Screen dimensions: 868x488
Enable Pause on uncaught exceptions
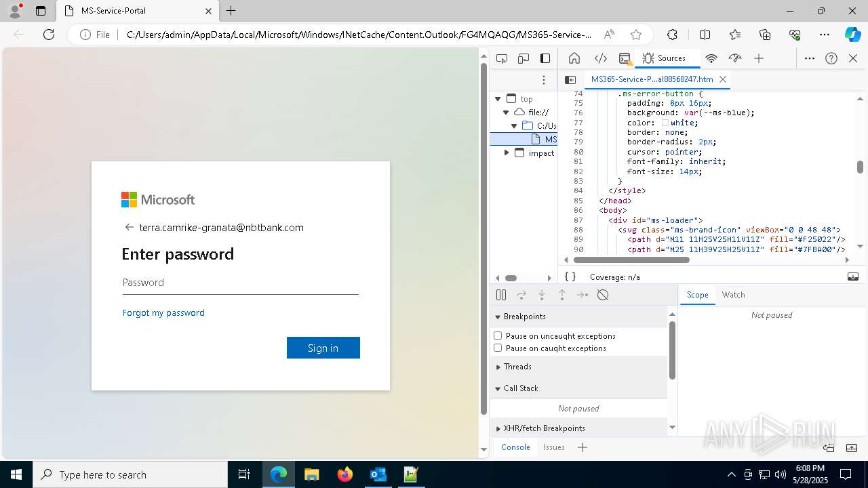pyautogui.click(x=498, y=335)
